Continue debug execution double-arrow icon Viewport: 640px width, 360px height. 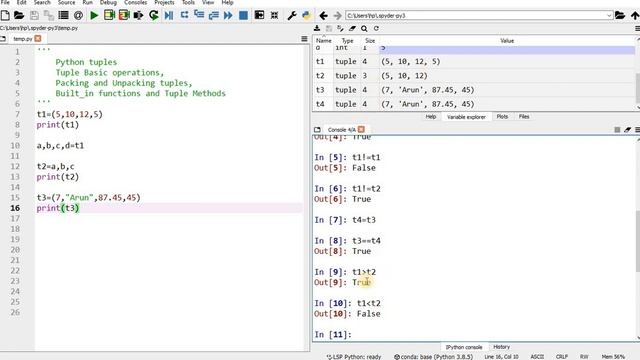(228, 16)
